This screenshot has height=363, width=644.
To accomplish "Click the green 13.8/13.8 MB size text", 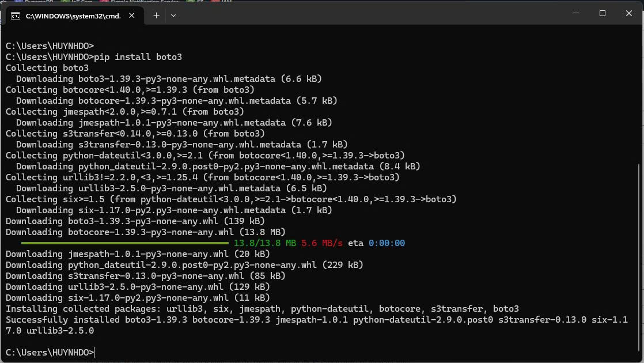I will click(x=264, y=243).
